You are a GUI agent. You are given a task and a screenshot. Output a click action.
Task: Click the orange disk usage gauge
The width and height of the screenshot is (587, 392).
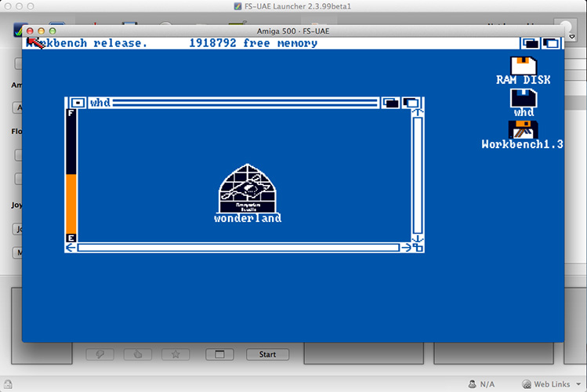tap(71, 204)
